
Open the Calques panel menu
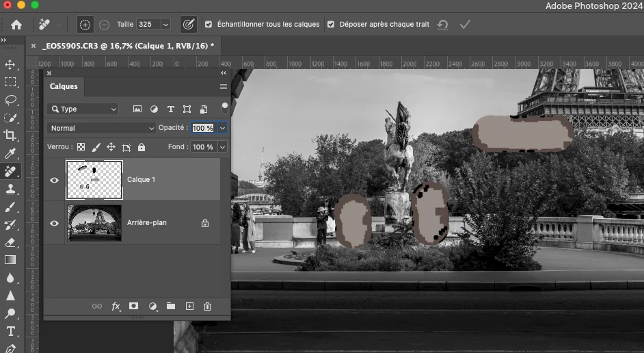224,86
